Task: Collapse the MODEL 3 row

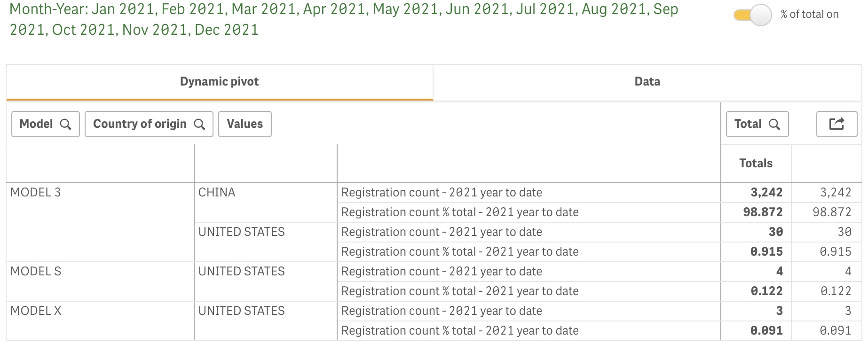Action: 35,192
